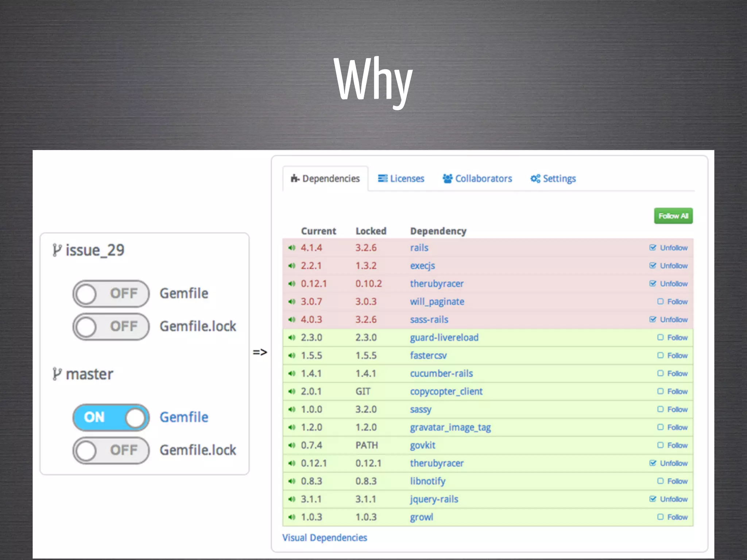The width and height of the screenshot is (747, 560).
Task: Click the bullhorn icon beside guard-livereload
Action: [x=291, y=338]
